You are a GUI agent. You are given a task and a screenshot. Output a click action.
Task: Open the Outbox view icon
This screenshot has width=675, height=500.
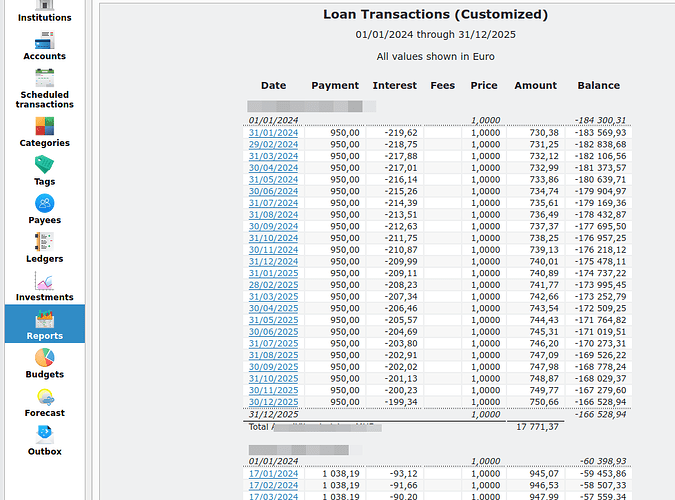tap(44, 435)
